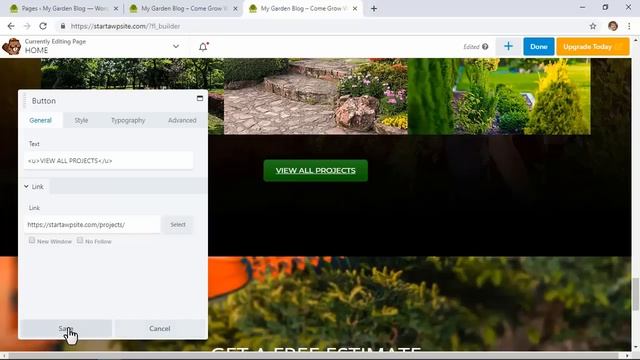Open the notifications bell icon

203,47
